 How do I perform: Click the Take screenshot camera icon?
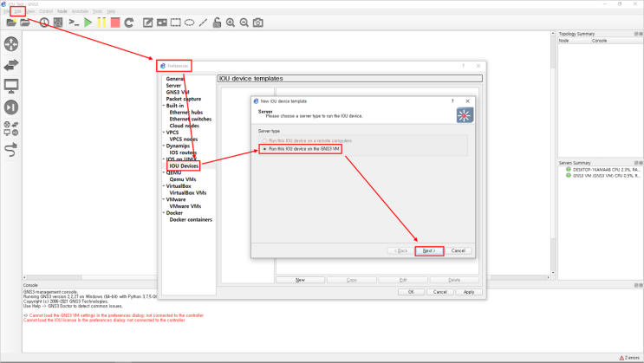coord(258,23)
